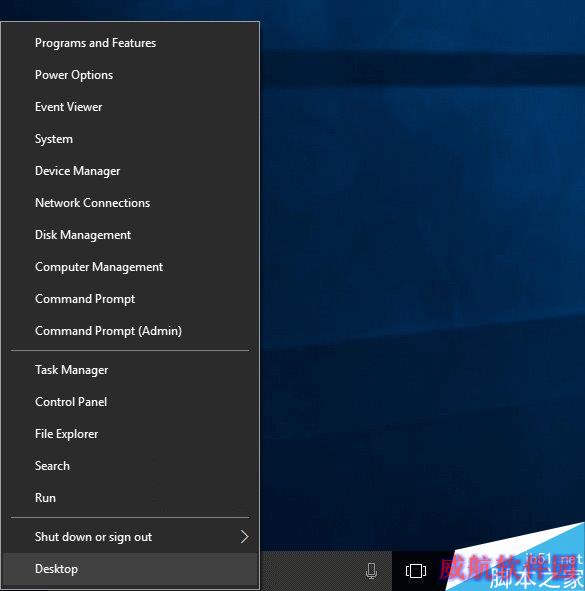The image size is (585, 591).
Task: Launch Command Prompt (Admin)
Action: pyautogui.click(x=130, y=331)
